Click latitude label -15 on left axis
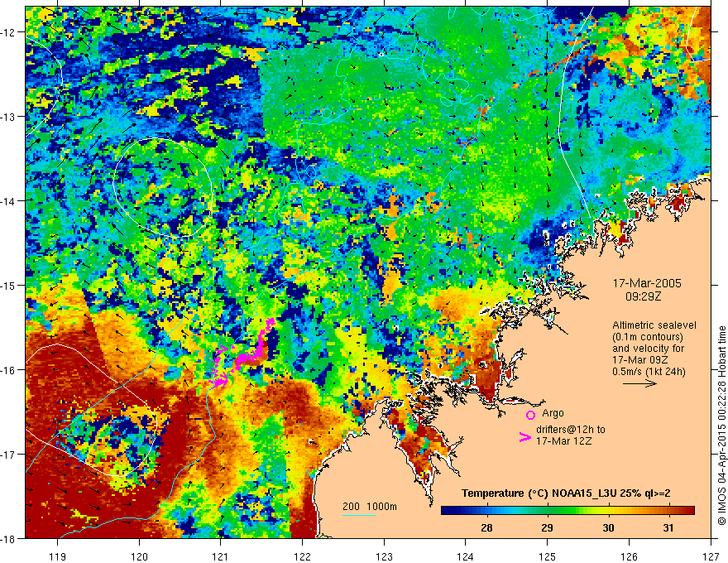 point(8,285)
